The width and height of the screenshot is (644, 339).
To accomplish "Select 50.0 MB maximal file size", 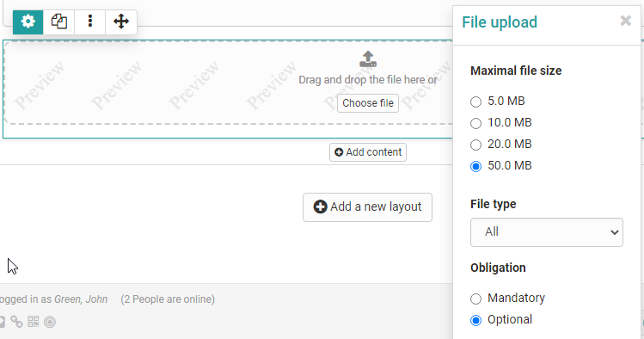I will click(475, 166).
